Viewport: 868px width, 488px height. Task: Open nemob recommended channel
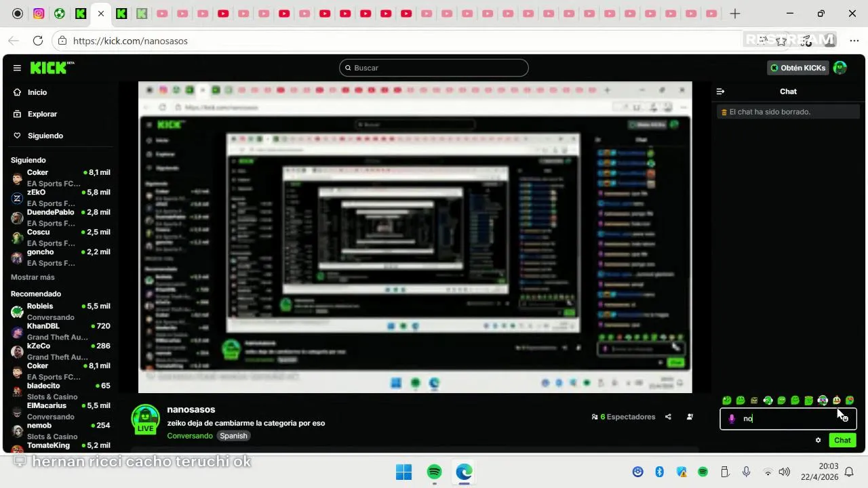pyautogui.click(x=60, y=430)
